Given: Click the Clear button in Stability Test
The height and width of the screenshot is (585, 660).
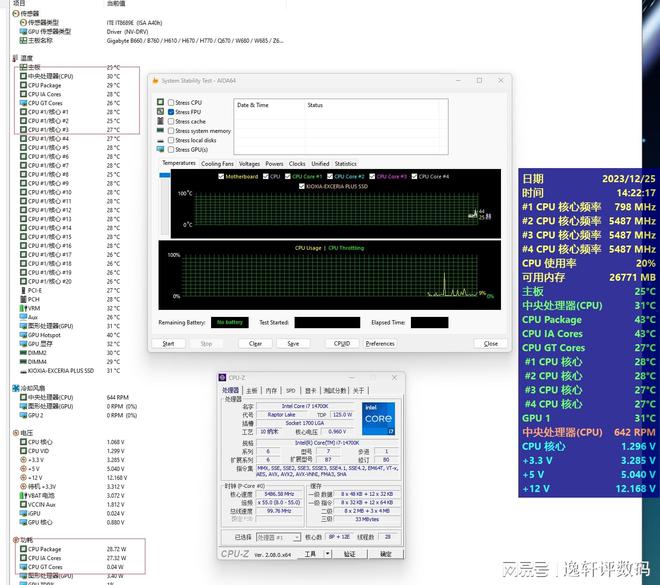Looking at the screenshot, I should coord(255,343).
